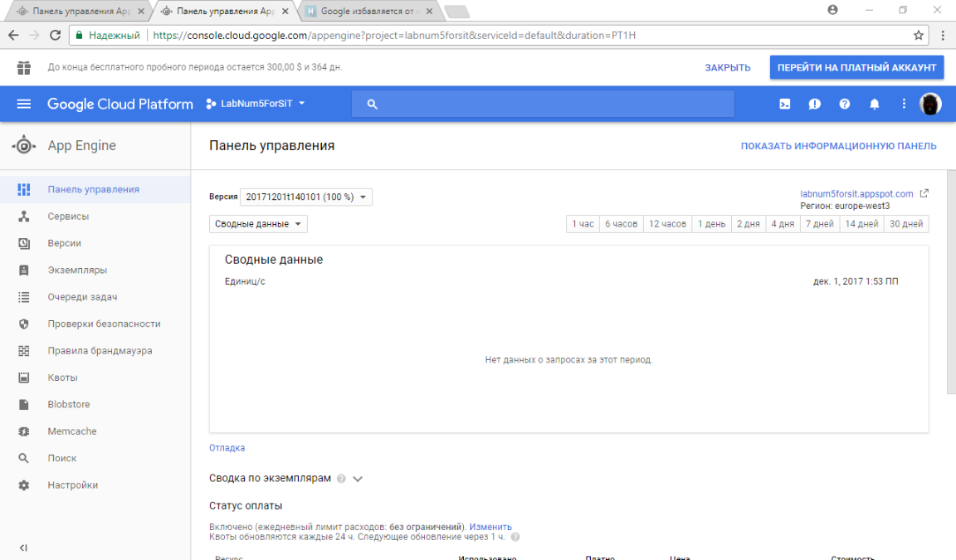
Task: Click the Chrome profile person icon
Action: [833, 10]
